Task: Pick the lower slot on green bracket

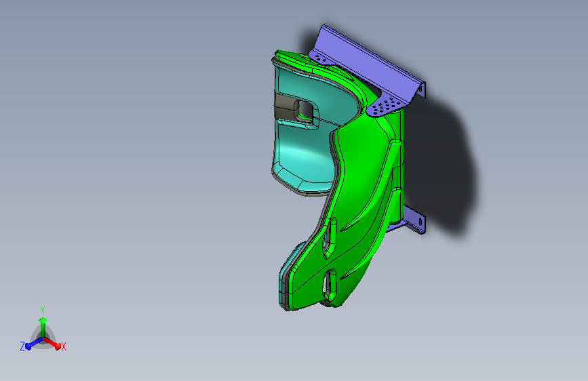Action: tap(329, 283)
